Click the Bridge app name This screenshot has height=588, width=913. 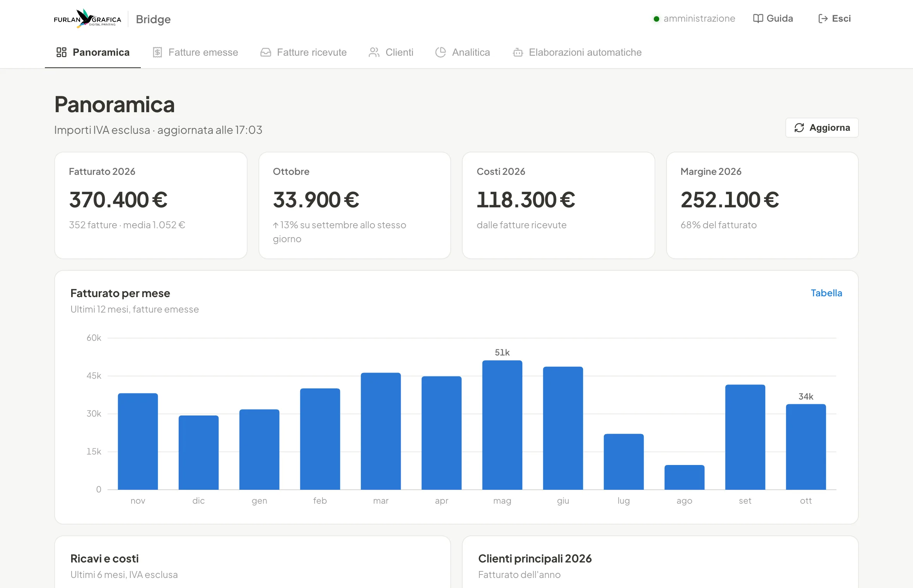click(x=153, y=19)
